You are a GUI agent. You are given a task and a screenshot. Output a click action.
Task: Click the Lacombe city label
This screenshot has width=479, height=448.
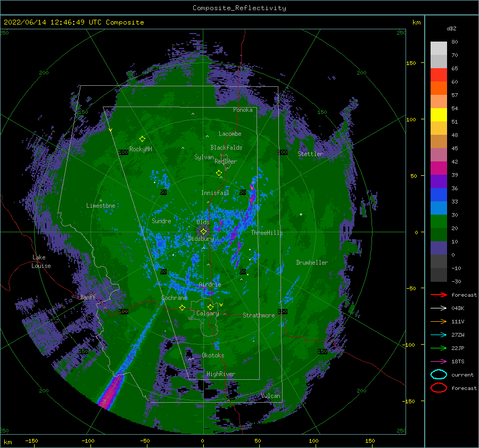[230, 134]
